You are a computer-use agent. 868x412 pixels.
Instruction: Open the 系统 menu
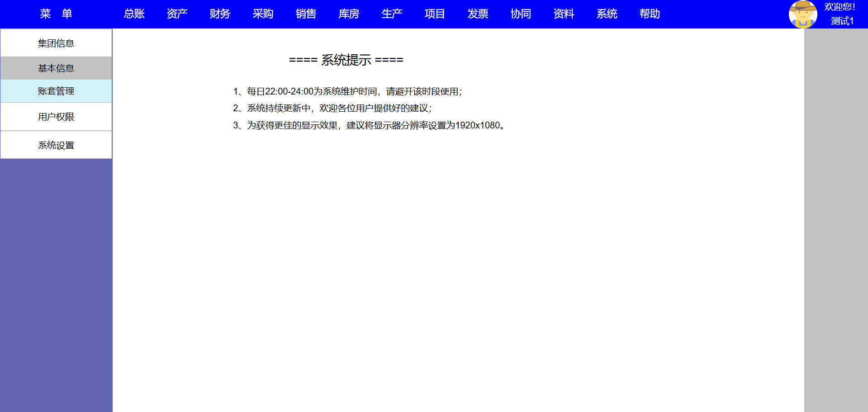(x=607, y=14)
